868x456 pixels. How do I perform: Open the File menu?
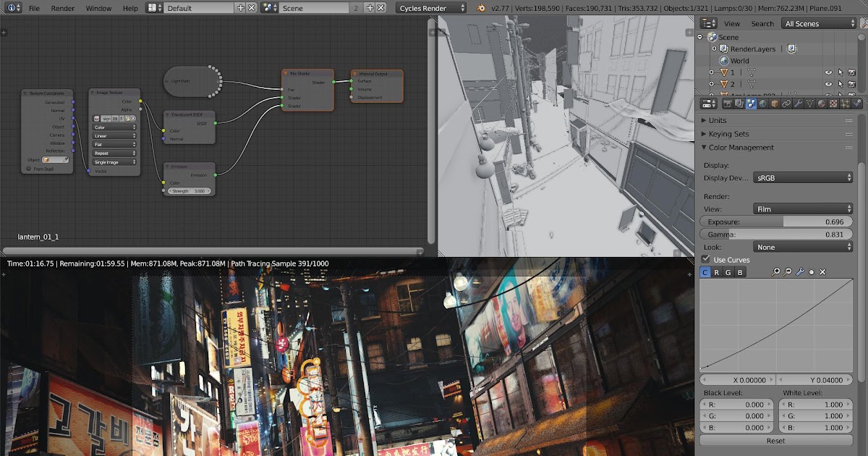point(34,8)
